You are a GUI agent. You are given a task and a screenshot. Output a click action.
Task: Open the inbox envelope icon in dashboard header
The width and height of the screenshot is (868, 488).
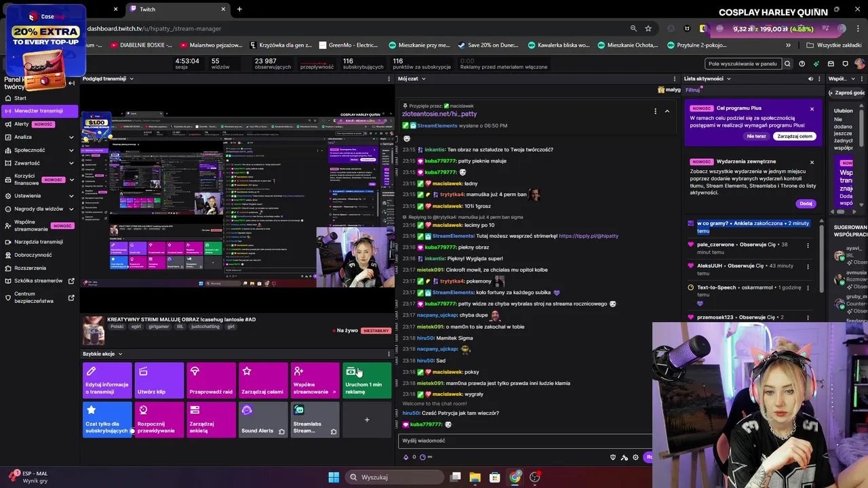831,64
